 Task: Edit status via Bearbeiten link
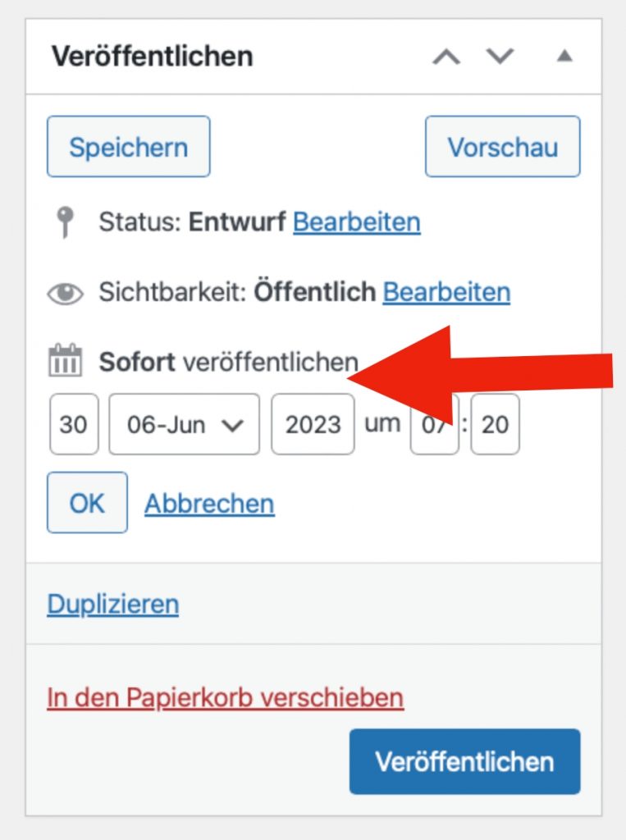coord(356,222)
